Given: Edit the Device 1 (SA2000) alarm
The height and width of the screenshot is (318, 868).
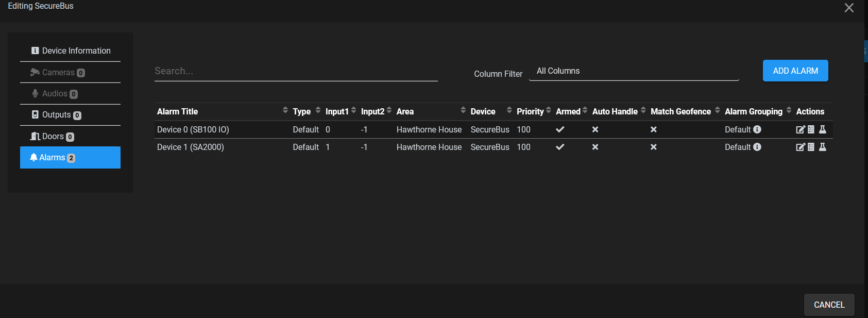Looking at the screenshot, I should pos(800,147).
